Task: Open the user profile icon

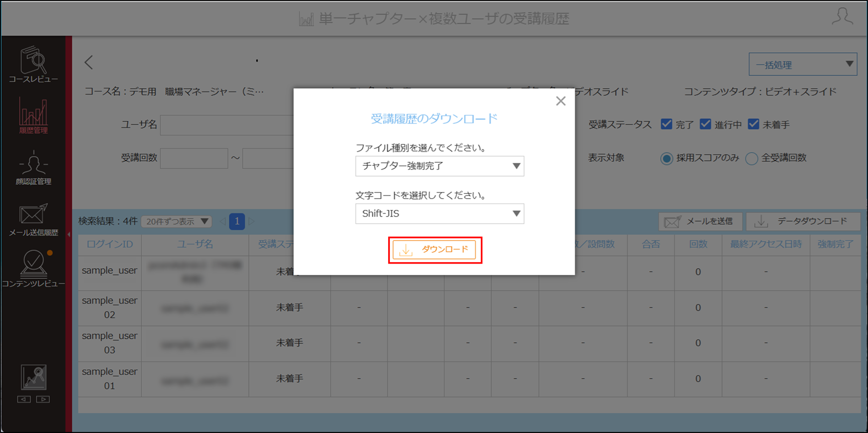Action: (842, 16)
